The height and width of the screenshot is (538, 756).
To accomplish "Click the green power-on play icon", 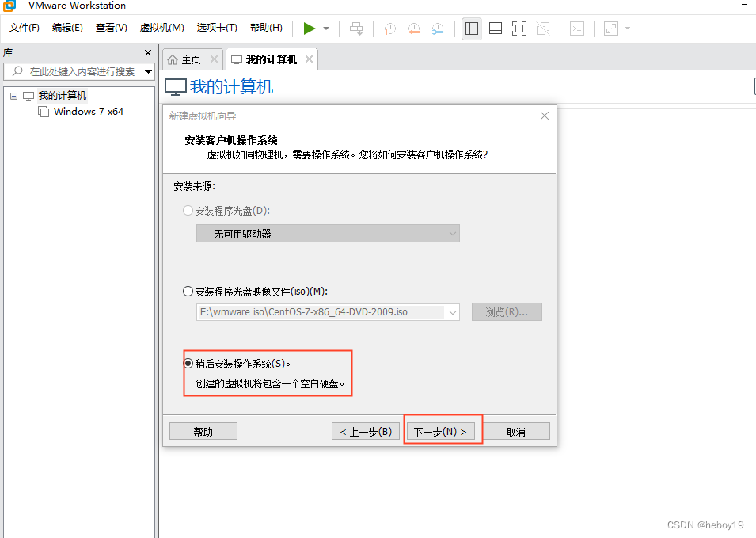I will pyautogui.click(x=309, y=29).
